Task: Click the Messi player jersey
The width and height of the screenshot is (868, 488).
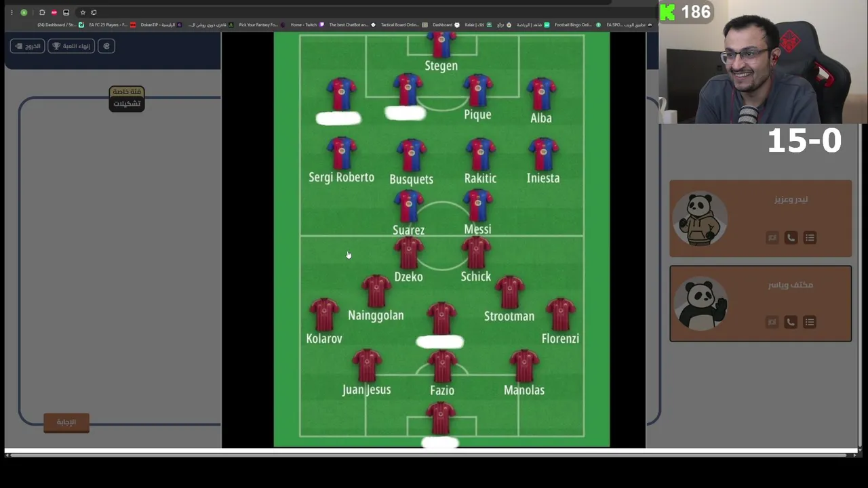Action: pos(478,206)
